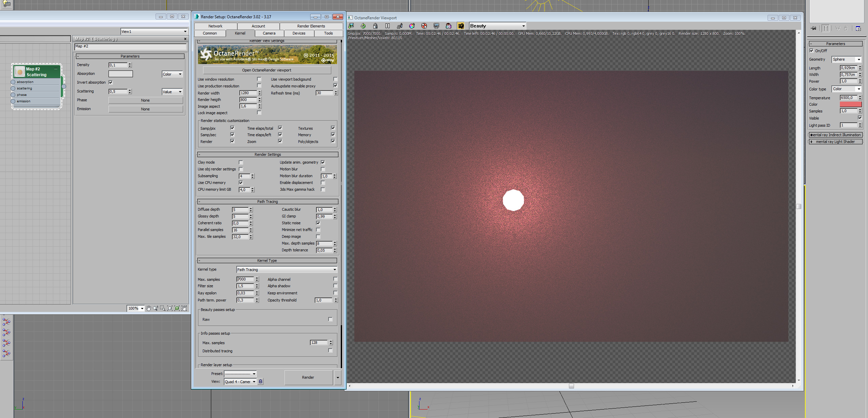Click the Render button

(308, 377)
